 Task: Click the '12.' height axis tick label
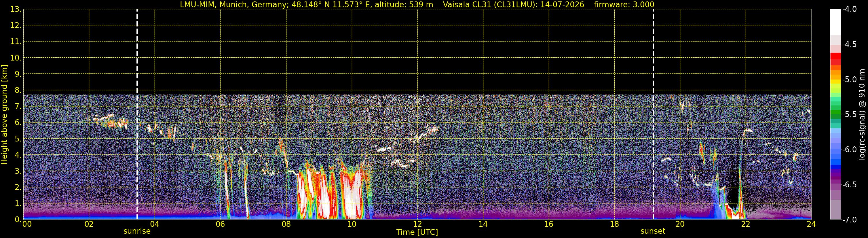click(16, 26)
